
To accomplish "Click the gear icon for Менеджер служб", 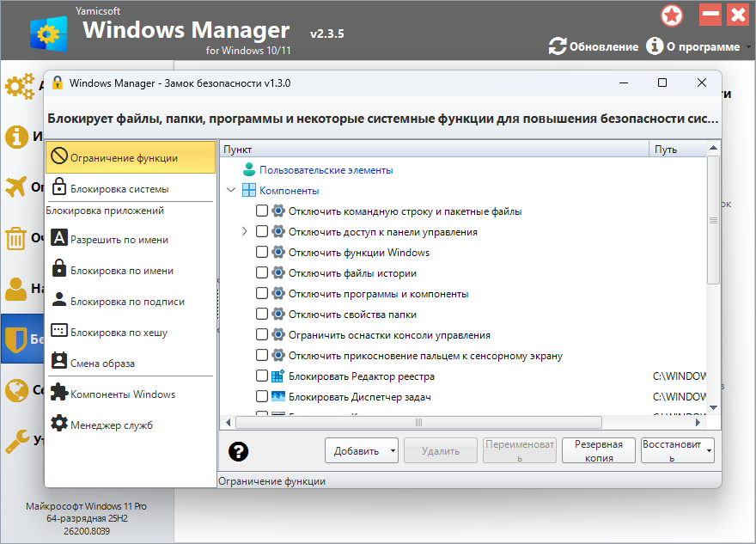I will pos(59,425).
